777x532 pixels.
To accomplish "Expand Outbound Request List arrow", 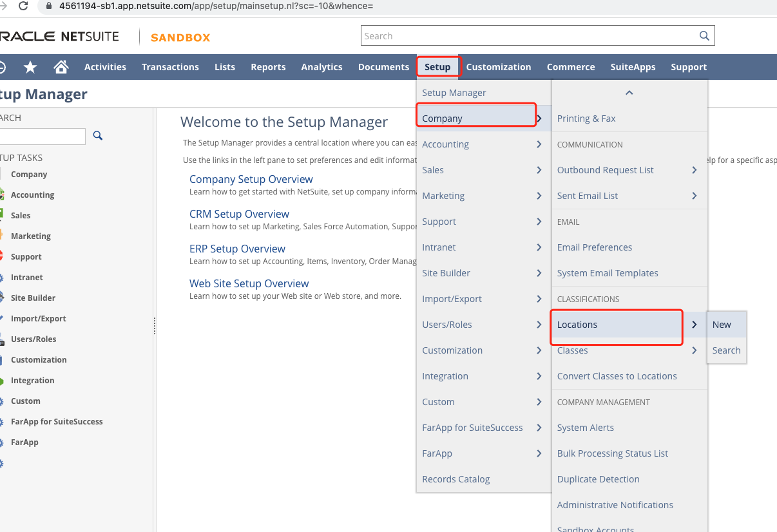I will click(695, 170).
